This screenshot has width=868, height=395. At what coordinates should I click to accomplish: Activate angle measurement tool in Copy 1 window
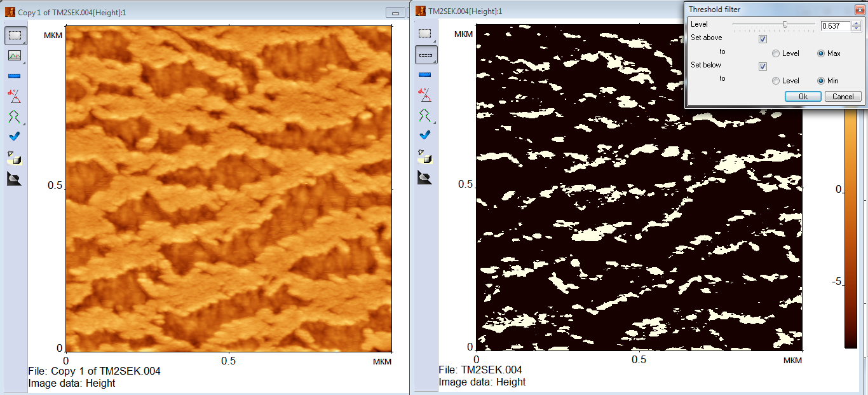pyautogui.click(x=15, y=96)
